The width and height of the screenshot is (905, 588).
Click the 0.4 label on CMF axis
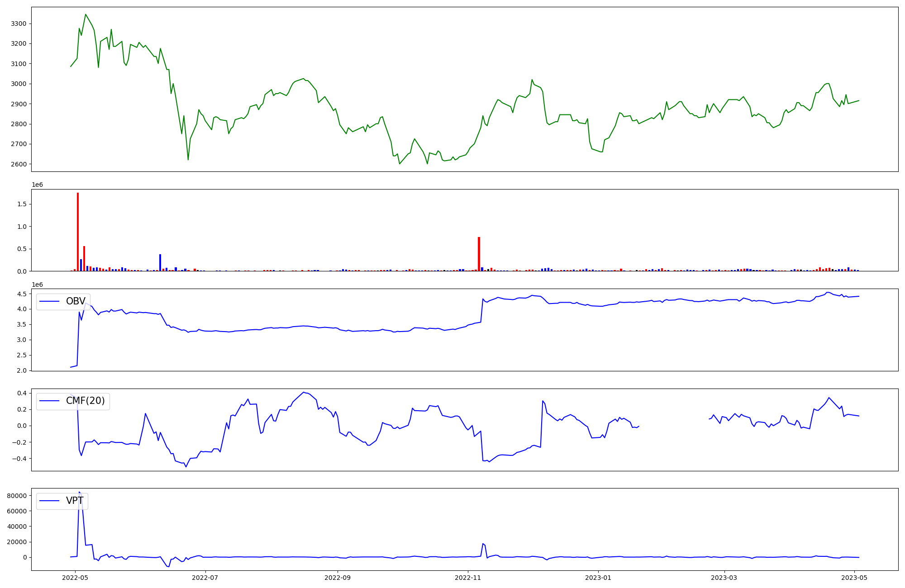tap(22, 393)
